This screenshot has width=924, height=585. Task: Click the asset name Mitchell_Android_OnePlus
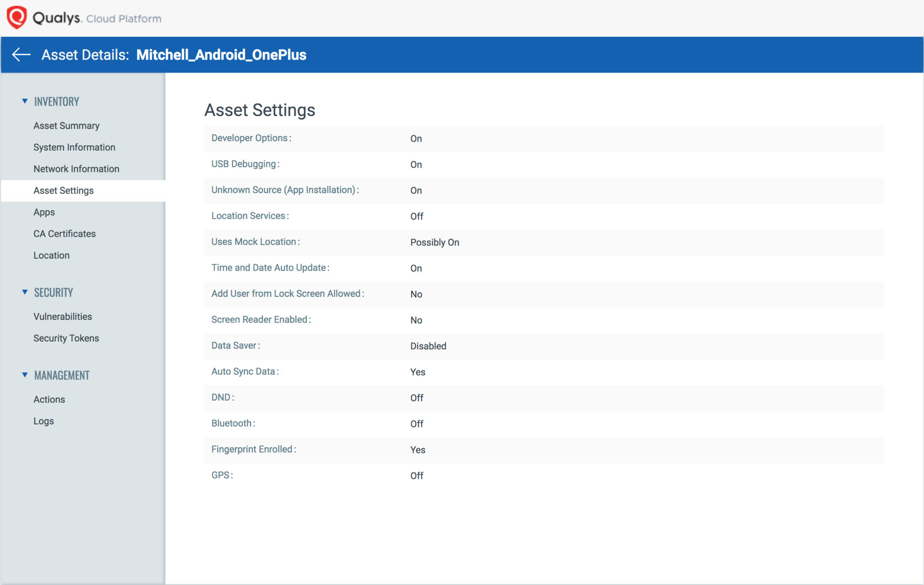pos(221,55)
